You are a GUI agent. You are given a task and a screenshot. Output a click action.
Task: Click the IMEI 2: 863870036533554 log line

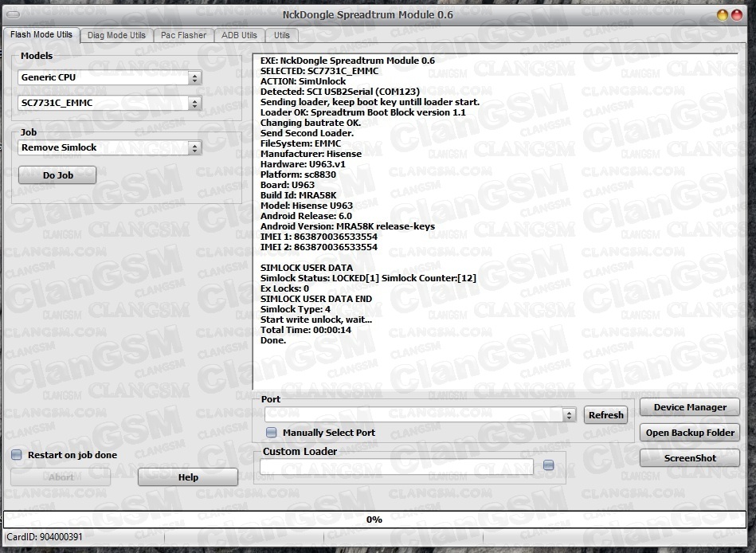pyautogui.click(x=319, y=247)
